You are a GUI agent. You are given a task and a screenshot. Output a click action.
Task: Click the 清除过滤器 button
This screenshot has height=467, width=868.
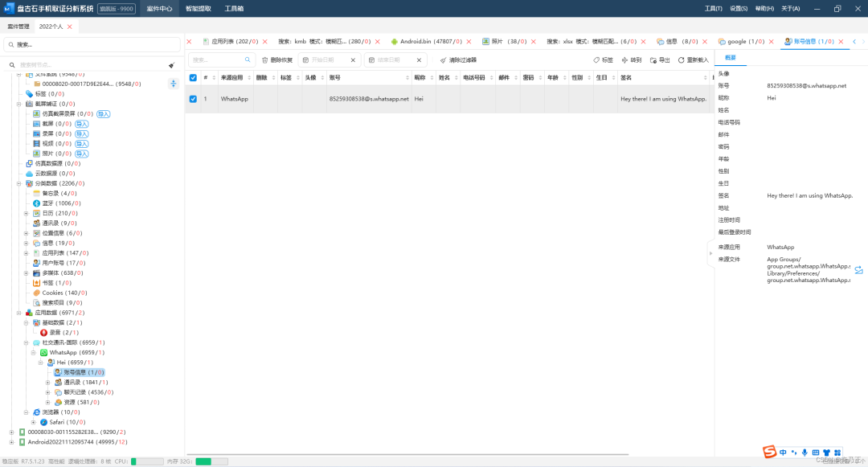(458, 59)
